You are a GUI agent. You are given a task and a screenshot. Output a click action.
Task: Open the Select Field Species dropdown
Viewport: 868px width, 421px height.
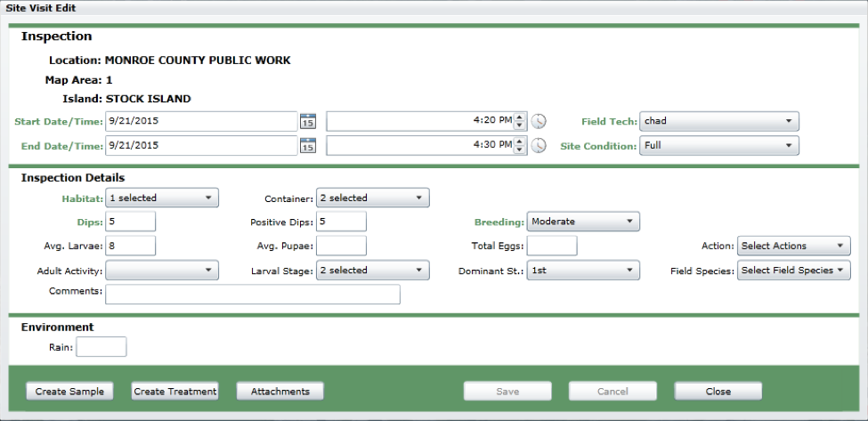tap(793, 270)
